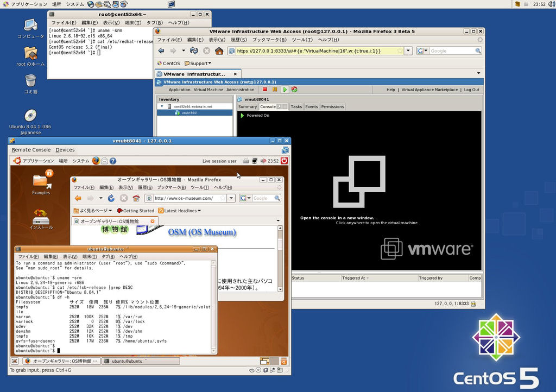Click the black console area to open the VM
Screen dimensions: 556x392
359,191
